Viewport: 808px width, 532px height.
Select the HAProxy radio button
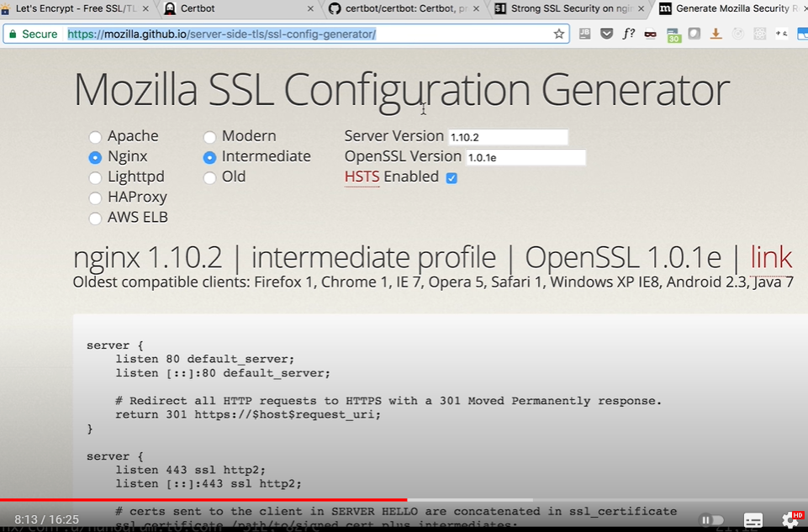click(95, 198)
